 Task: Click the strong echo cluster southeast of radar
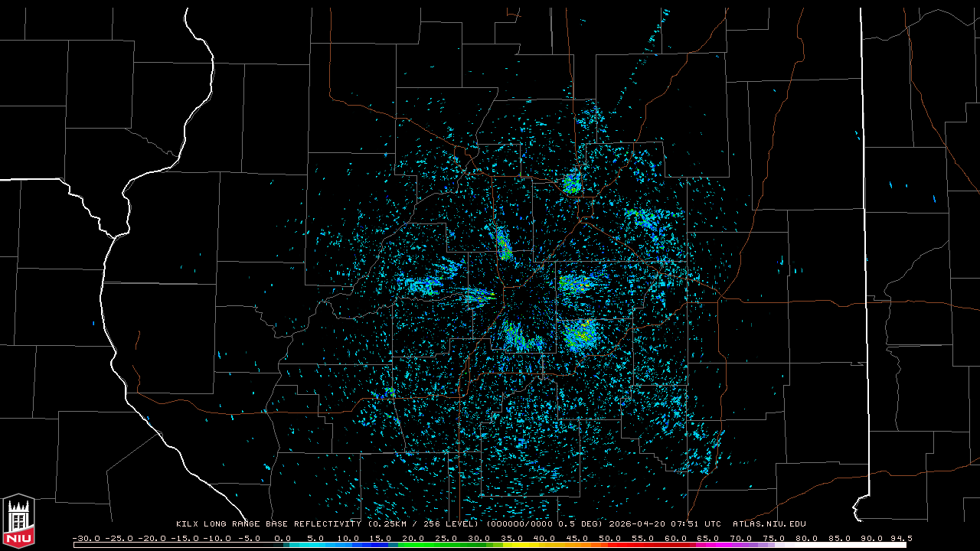point(580,334)
